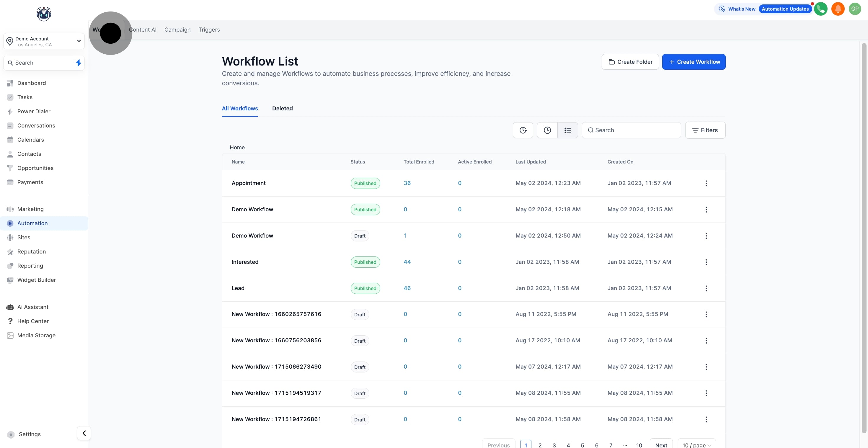Open Settings in sidebar

point(30,434)
